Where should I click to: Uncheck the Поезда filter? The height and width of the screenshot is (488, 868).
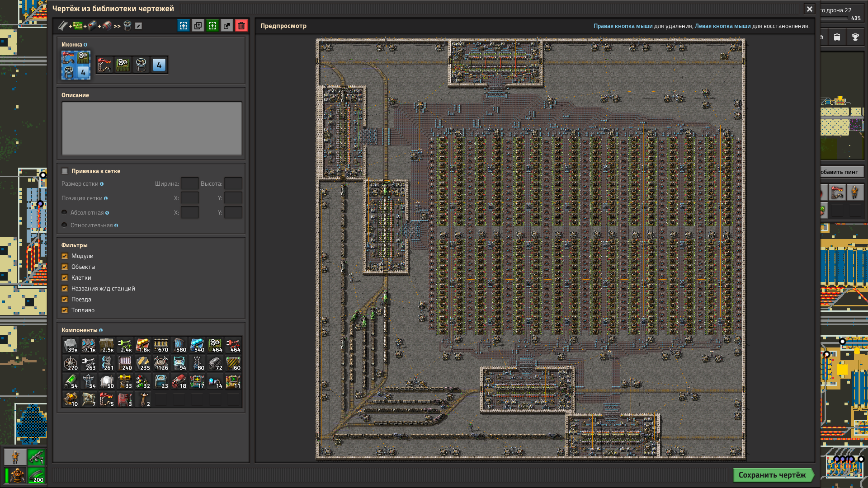click(x=65, y=300)
